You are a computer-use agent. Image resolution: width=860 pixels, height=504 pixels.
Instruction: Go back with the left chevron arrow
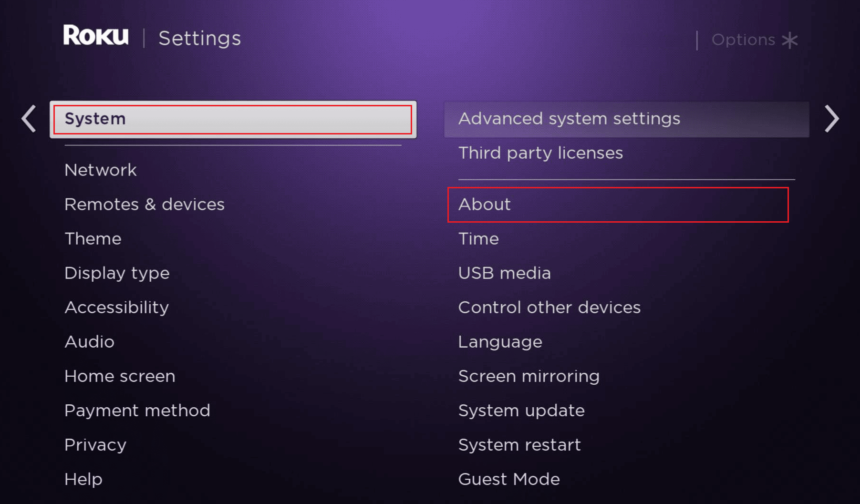[x=29, y=118]
